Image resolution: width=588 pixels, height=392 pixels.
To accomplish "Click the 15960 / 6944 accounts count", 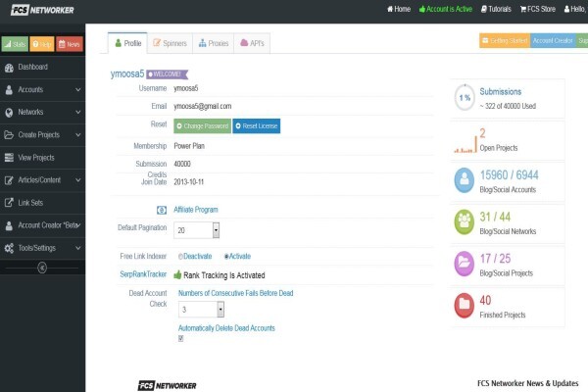I will pos(510,175).
